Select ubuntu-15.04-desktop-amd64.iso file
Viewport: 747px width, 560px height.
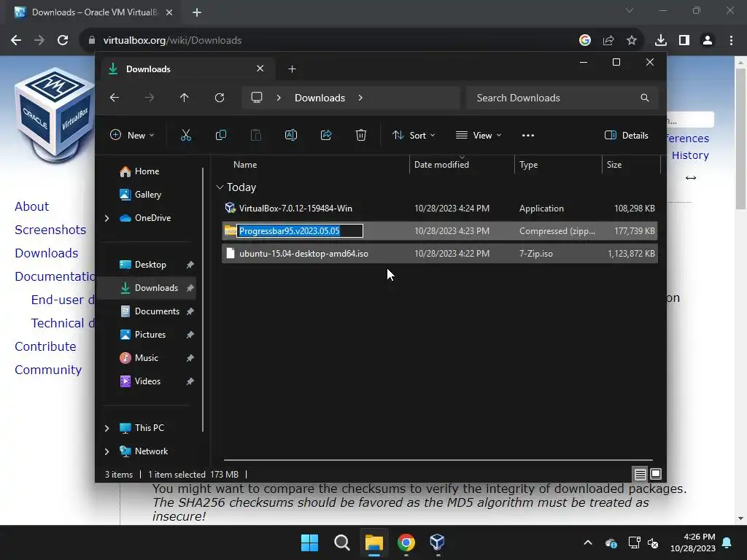(440, 254)
